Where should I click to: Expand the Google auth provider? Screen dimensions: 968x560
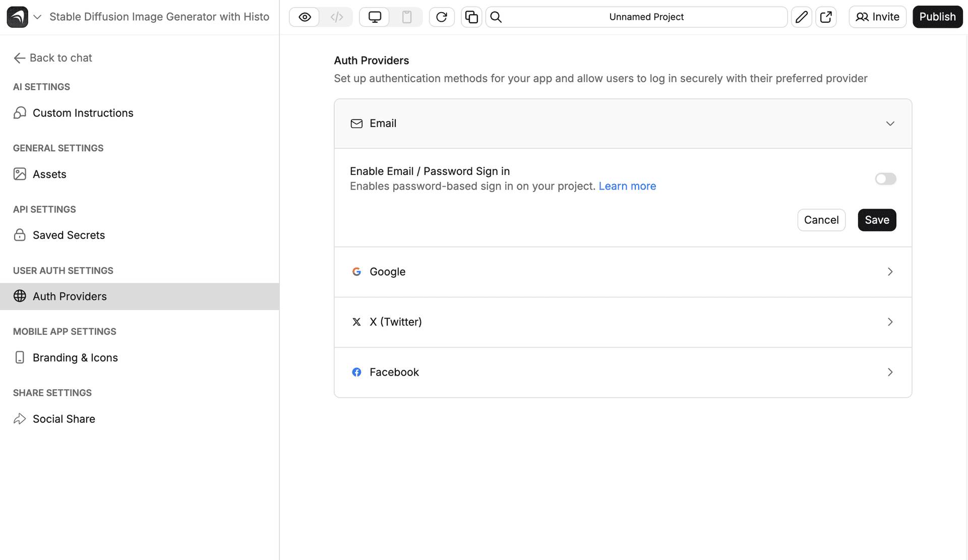(890, 272)
